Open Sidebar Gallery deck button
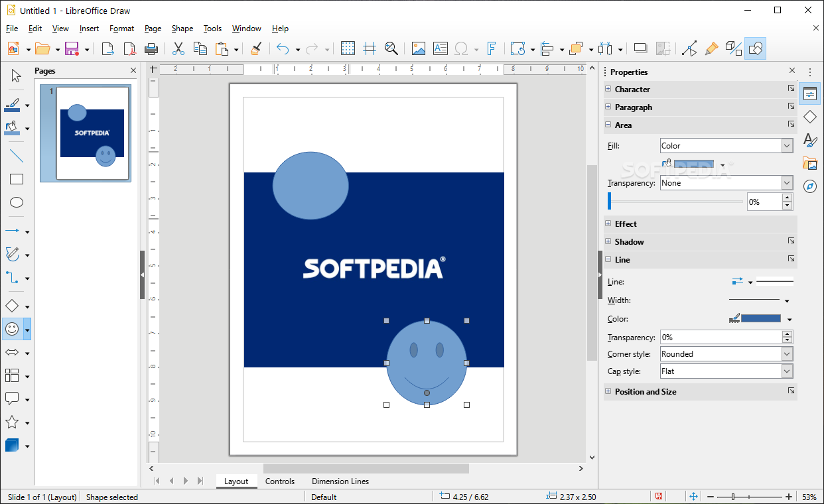The height and width of the screenshot is (504, 824). pyautogui.click(x=810, y=163)
